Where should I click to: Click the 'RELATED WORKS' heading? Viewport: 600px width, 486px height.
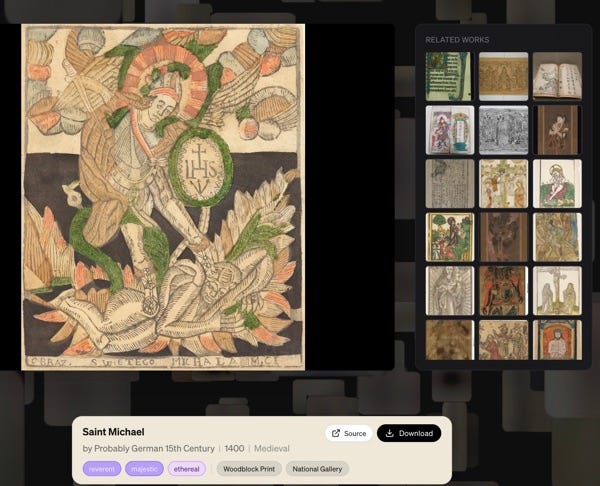click(457, 40)
